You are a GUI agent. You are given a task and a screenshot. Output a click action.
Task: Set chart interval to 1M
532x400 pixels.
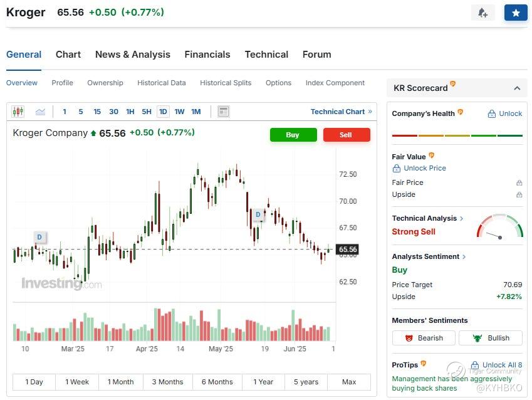[196, 112]
